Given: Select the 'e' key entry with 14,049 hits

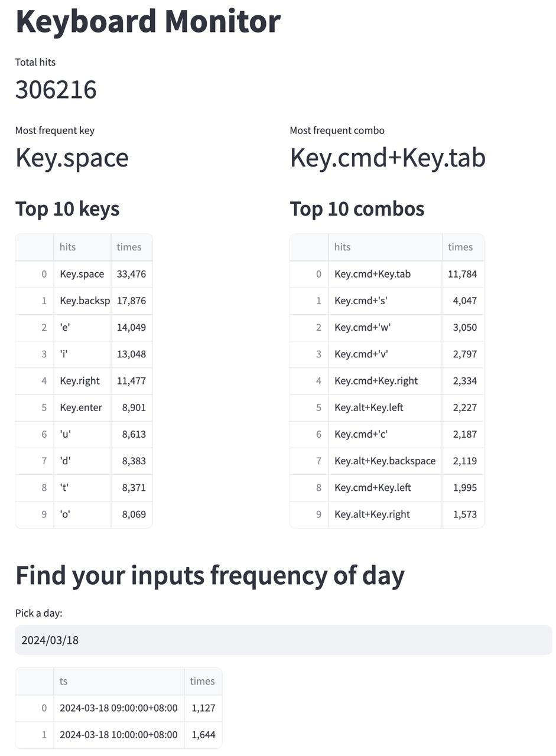Looking at the screenshot, I should point(67,327).
